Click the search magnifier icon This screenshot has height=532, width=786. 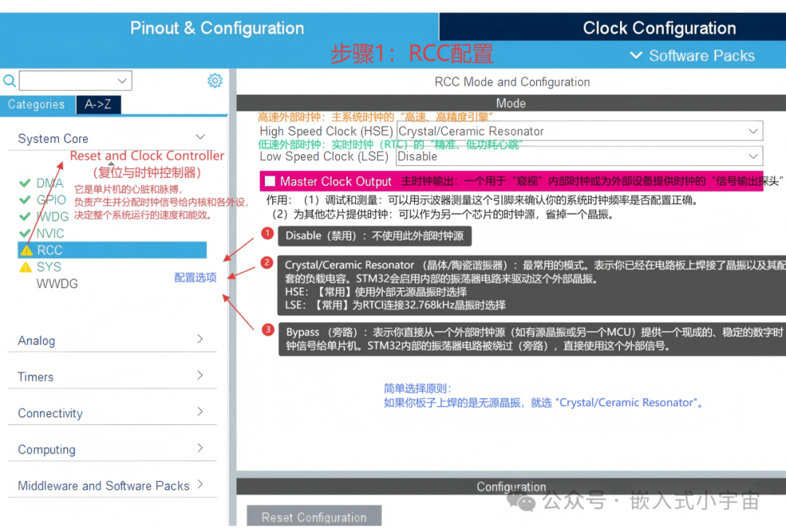pyautogui.click(x=9, y=81)
